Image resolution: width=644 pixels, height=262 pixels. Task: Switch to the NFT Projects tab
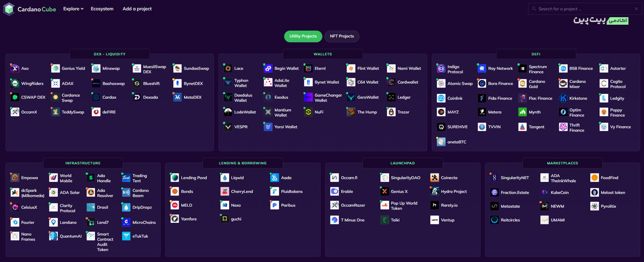pyautogui.click(x=342, y=36)
